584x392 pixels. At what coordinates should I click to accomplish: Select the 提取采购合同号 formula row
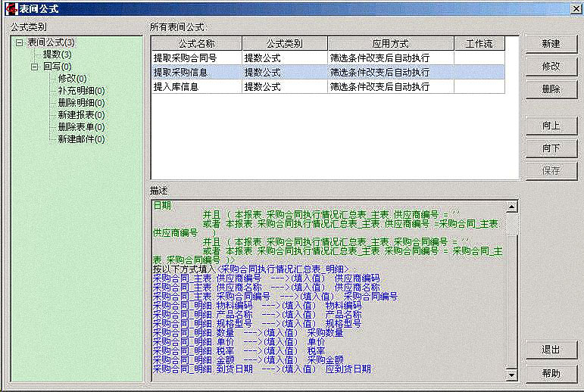(328, 58)
